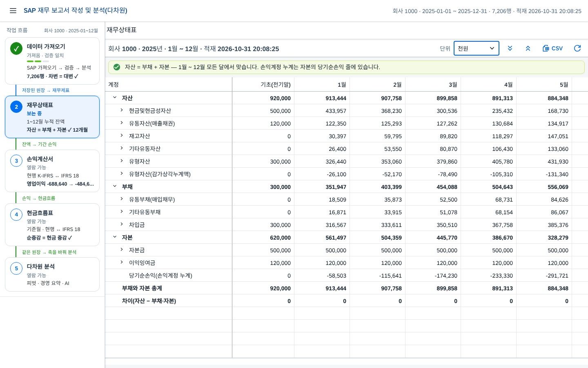
Task: Collapse the 자본 row group
Action: (x=115, y=237)
